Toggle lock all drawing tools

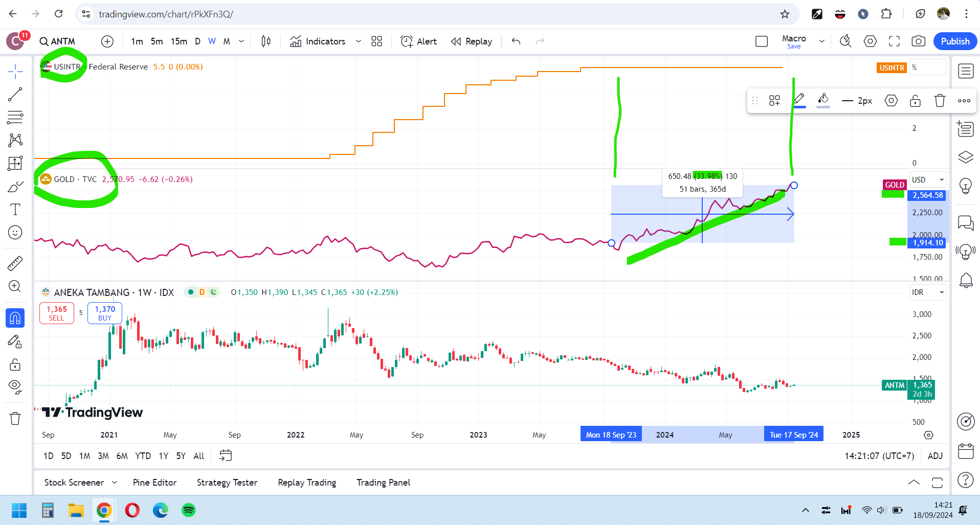[15, 364]
